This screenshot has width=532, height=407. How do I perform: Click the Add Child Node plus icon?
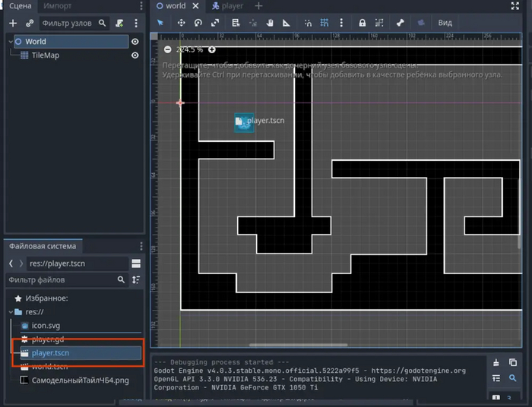[x=13, y=24]
